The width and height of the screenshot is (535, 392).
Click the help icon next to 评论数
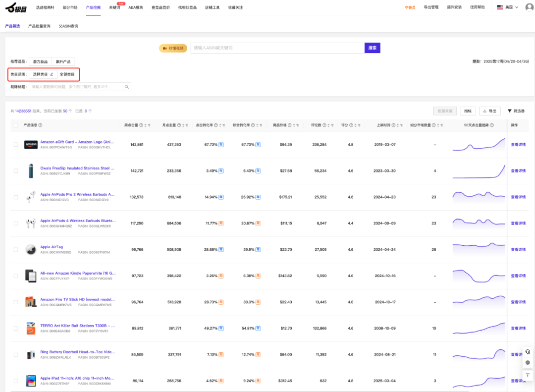324,125
